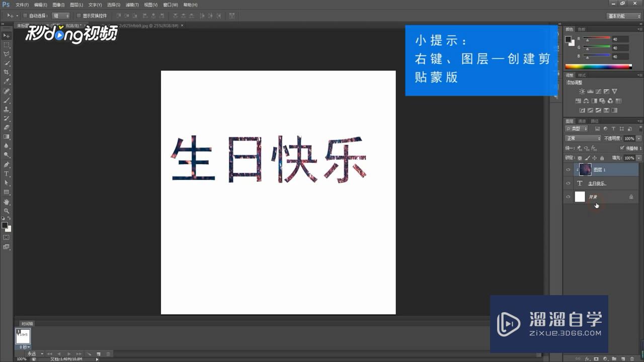644x362 pixels.
Task: Open the auto-select 组 dropdown
Action: click(x=60, y=16)
